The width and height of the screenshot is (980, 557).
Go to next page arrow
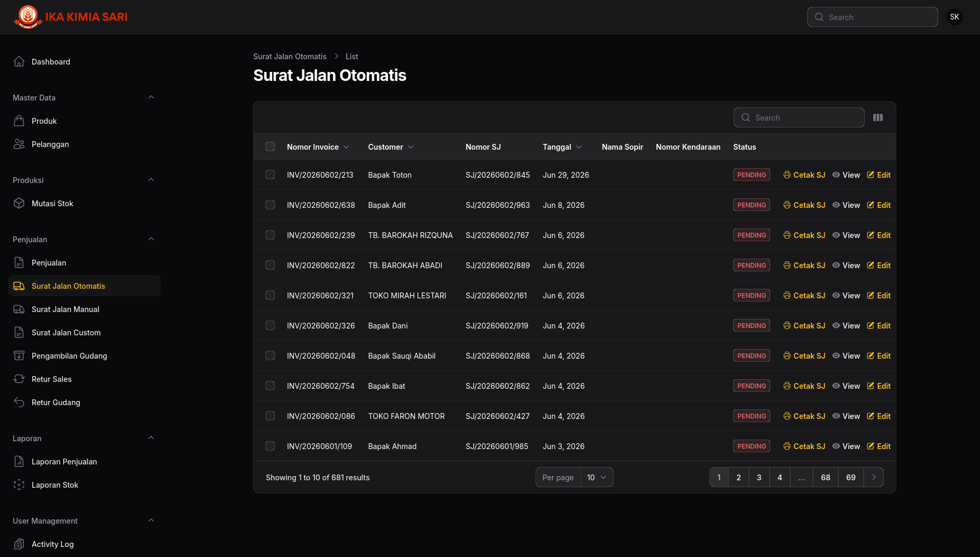click(x=874, y=477)
